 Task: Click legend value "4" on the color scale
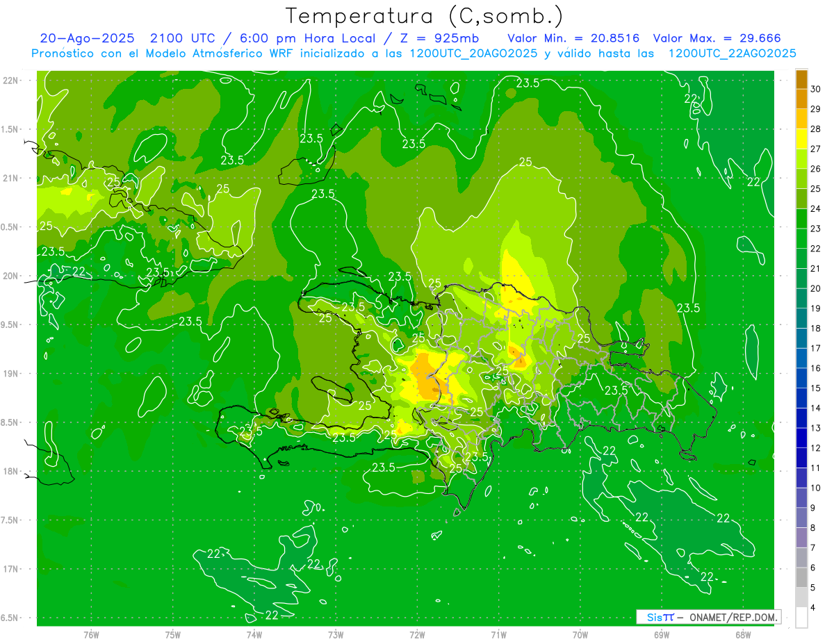[813, 607]
